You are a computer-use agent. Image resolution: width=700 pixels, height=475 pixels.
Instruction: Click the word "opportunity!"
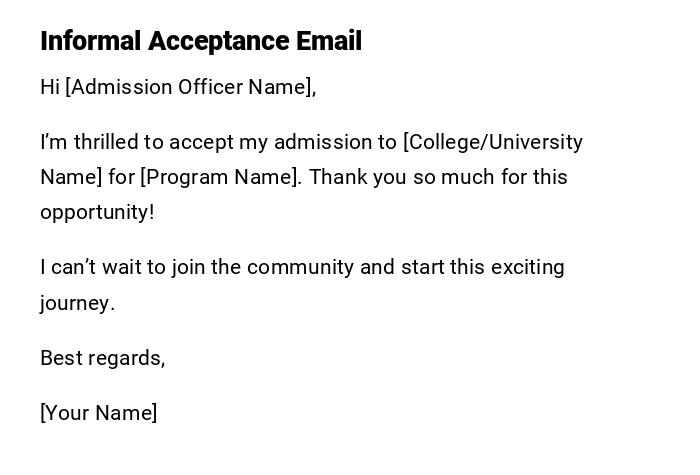point(97,212)
